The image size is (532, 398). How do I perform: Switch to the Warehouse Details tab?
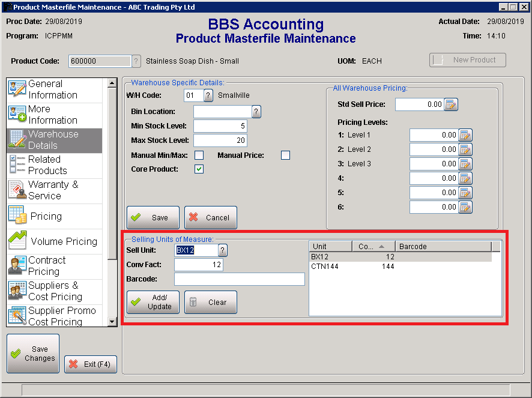[54, 139]
